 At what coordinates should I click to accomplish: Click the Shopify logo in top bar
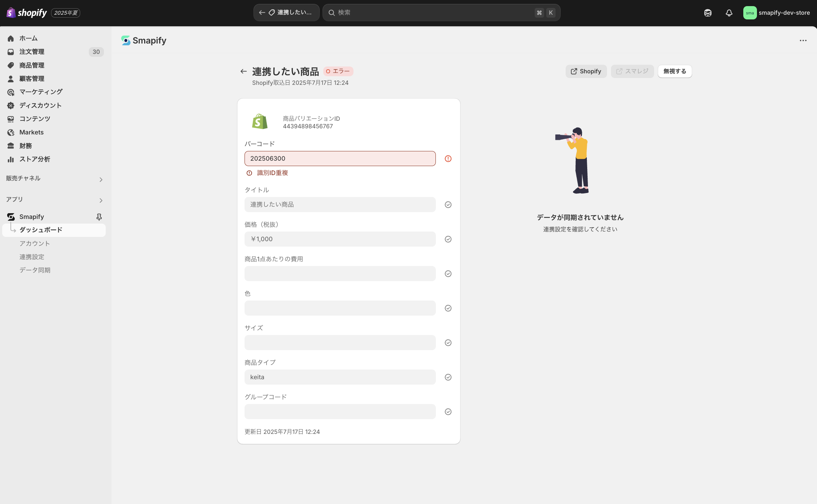coord(27,13)
